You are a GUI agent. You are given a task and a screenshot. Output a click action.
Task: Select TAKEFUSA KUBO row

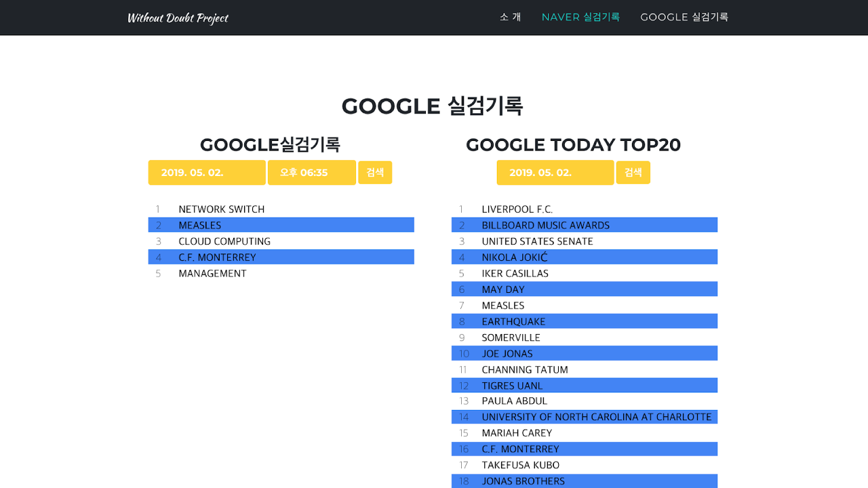585,465
